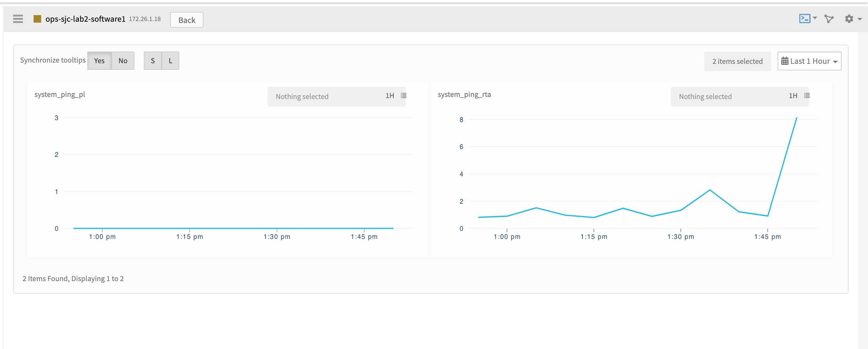Click the yellow device status square
Image resolution: width=868 pixels, height=349 pixels.
click(37, 19)
